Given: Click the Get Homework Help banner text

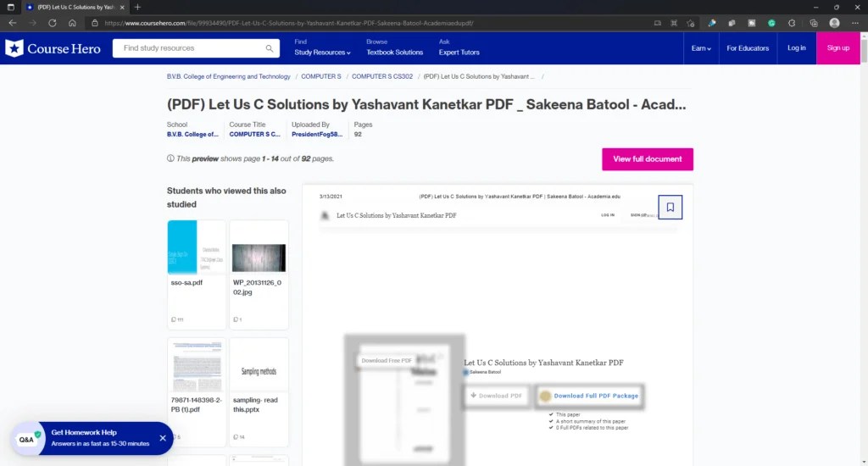Looking at the screenshot, I should [x=84, y=432].
